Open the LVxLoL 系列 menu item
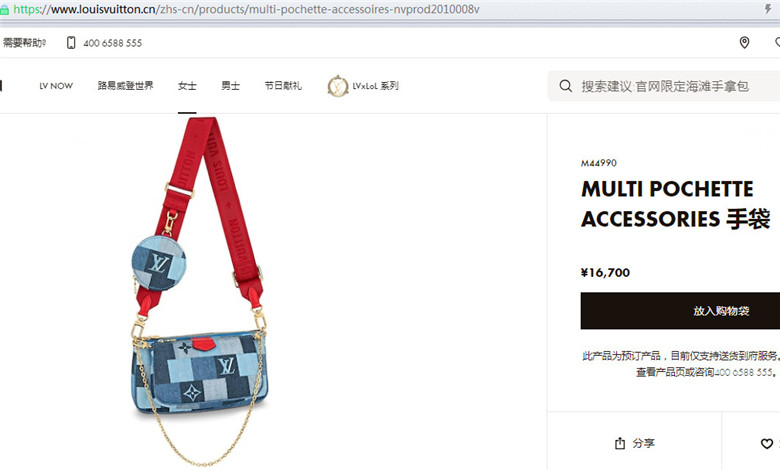Screen dimensions: 780x470 pos(376,86)
